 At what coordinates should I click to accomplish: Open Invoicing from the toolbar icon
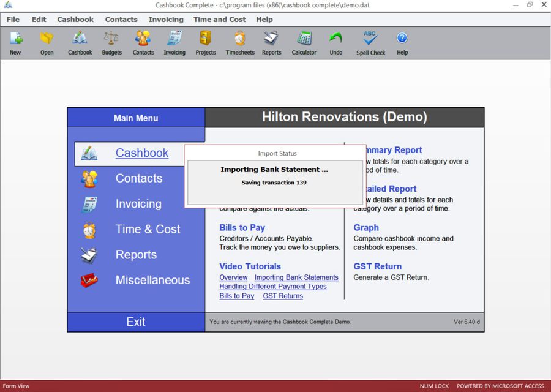pyautogui.click(x=174, y=38)
